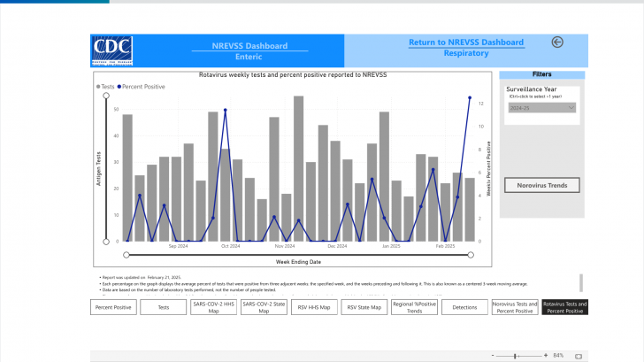Viewport: 644px width, 362px height.
Task: Click the CDC logo
Action: click(x=111, y=50)
